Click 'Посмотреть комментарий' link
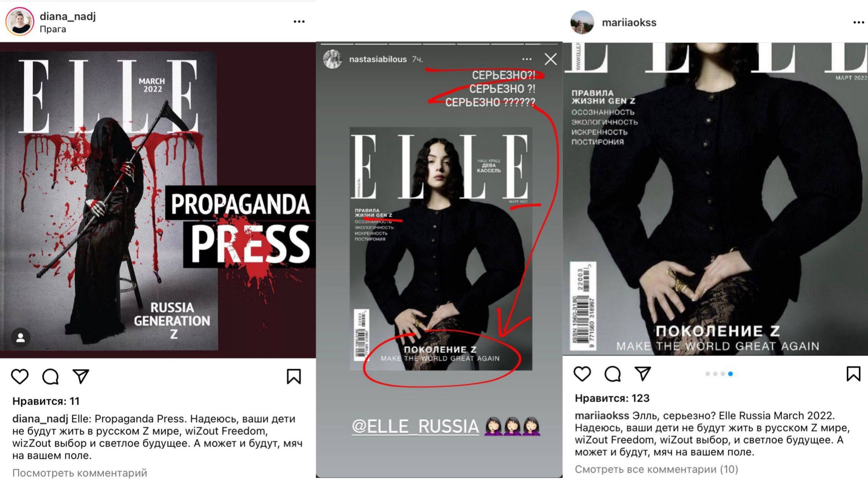Screen dimensions: 868x488 (79, 473)
